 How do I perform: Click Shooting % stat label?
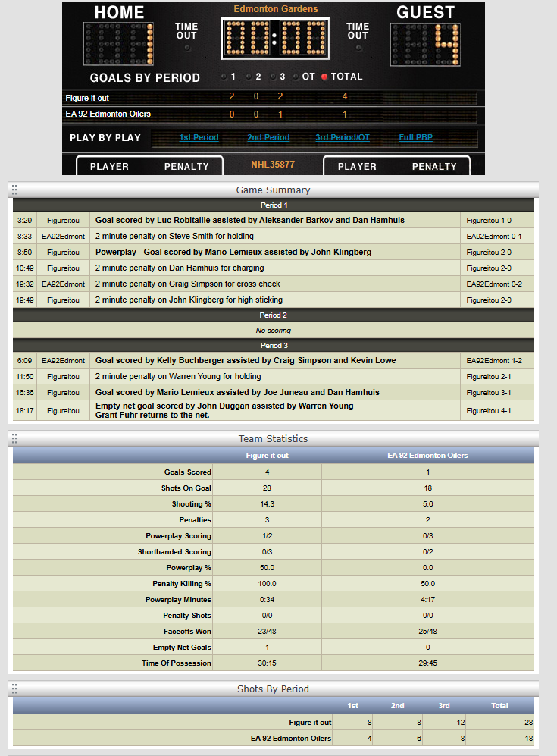[191, 504]
